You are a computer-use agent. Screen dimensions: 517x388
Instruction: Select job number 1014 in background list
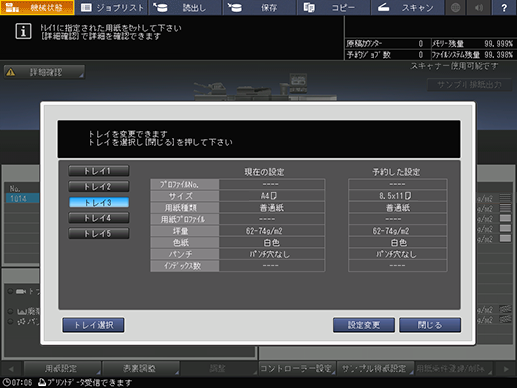[22, 199]
